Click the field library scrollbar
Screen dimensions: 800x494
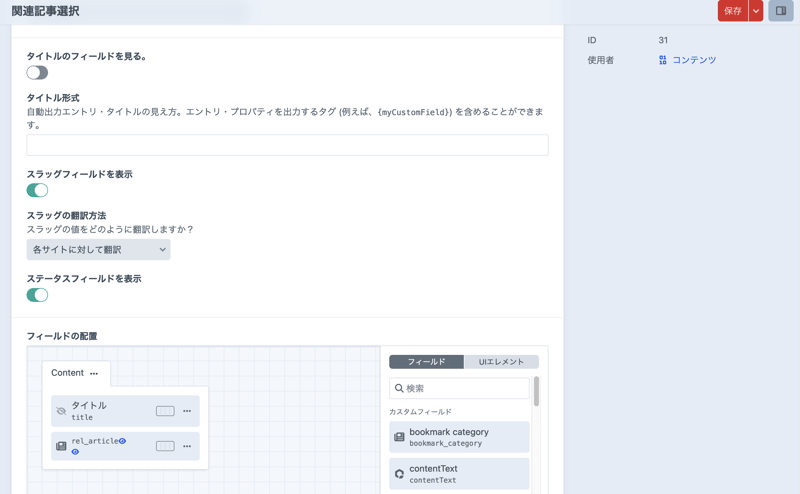tap(536, 392)
